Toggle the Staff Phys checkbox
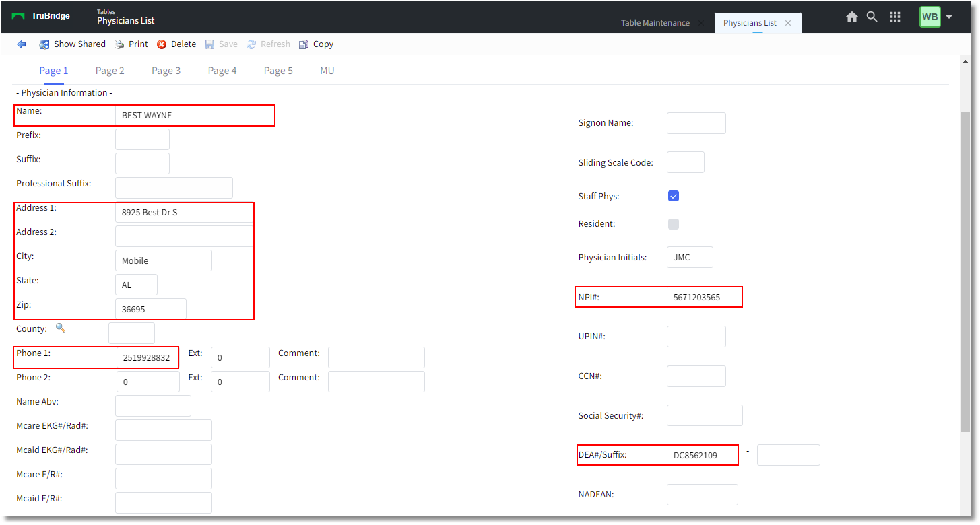980x525 pixels. (x=674, y=196)
